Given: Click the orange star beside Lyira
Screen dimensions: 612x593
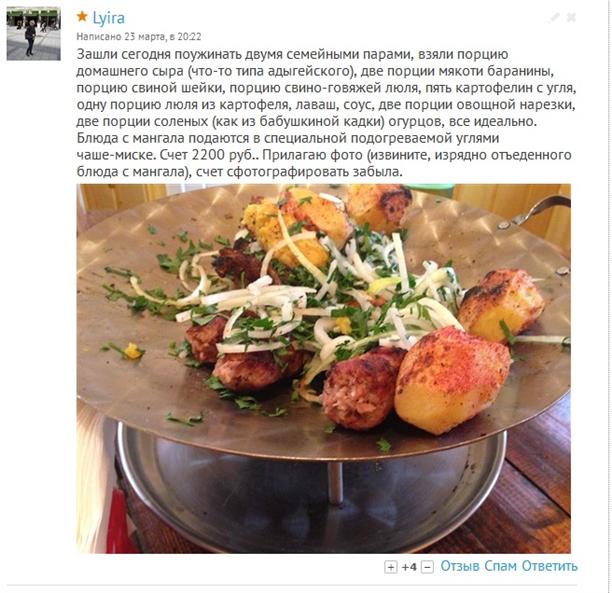Looking at the screenshot, I should pos(82,17).
